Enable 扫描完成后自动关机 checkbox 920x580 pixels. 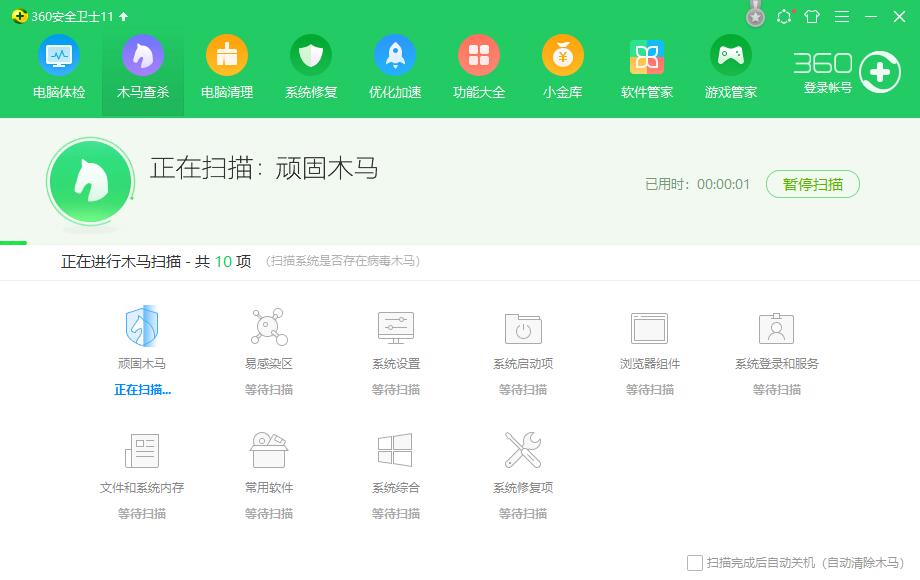pos(695,563)
